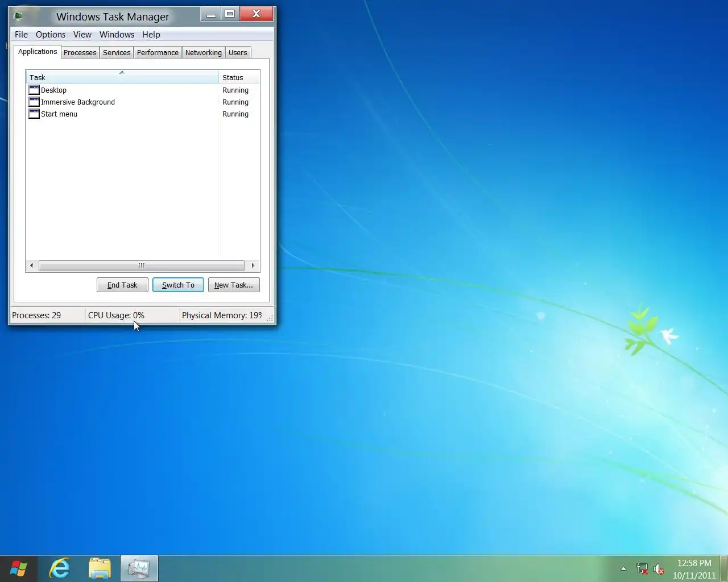Select the Immersive Background task icon
This screenshot has height=582, width=728.
(34, 102)
